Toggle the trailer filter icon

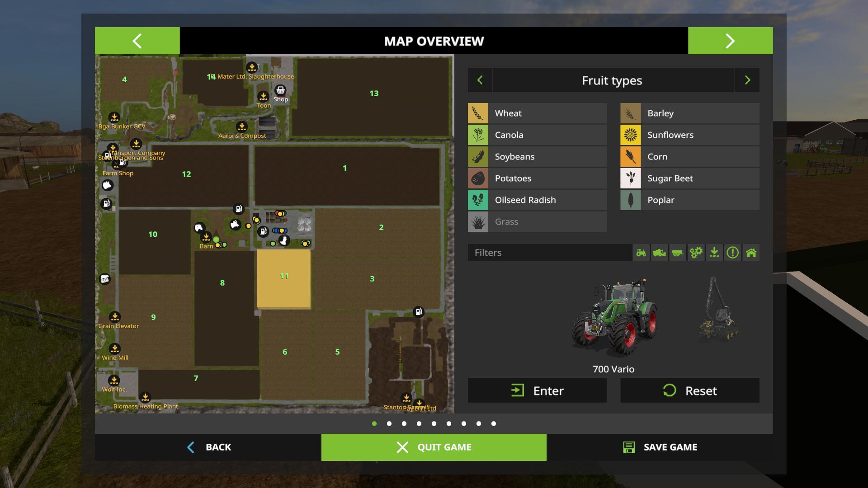(678, 253)
